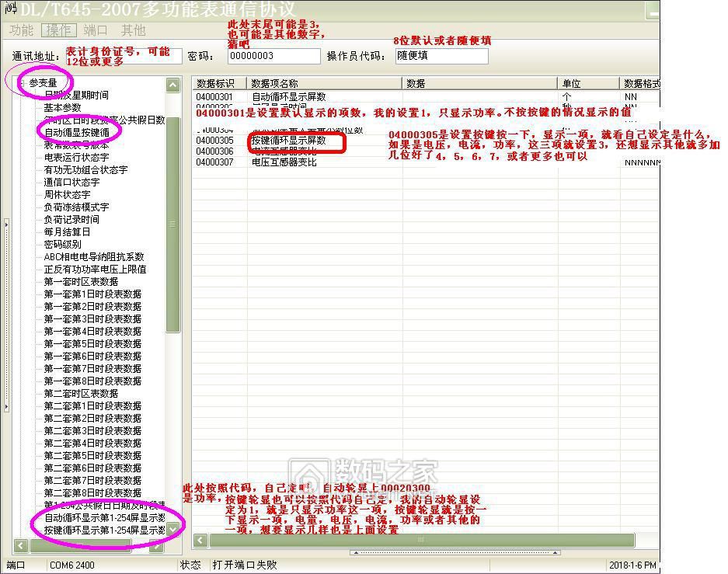The width and height of the screenshot is (728, 574).
Task: Open the 端口 menu
Action: pos(96,30)
